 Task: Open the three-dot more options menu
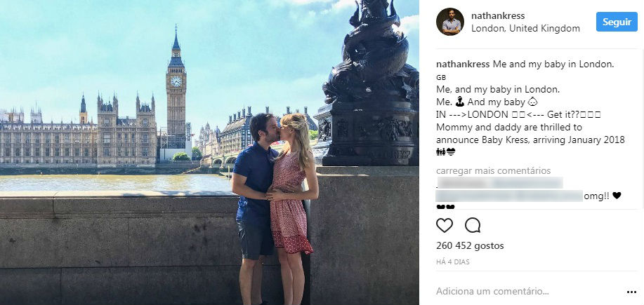[631, 292]
